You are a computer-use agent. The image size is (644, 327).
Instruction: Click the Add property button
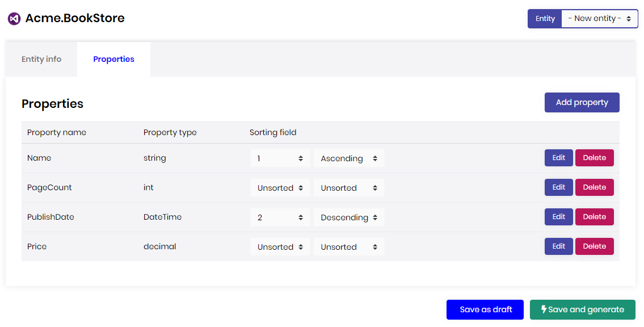[582, 103]
